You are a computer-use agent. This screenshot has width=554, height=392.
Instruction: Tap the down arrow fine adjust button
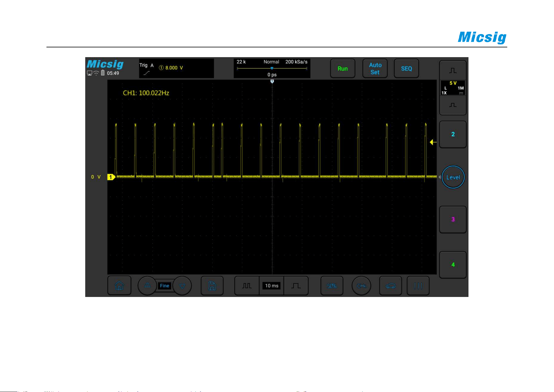(x=182, y=286)
